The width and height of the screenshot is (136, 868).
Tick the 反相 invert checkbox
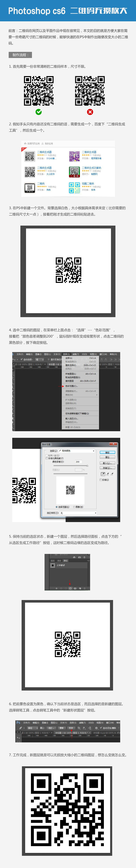[x=101, y=480]
